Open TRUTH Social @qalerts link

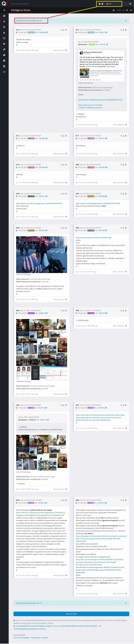point(22,637)
